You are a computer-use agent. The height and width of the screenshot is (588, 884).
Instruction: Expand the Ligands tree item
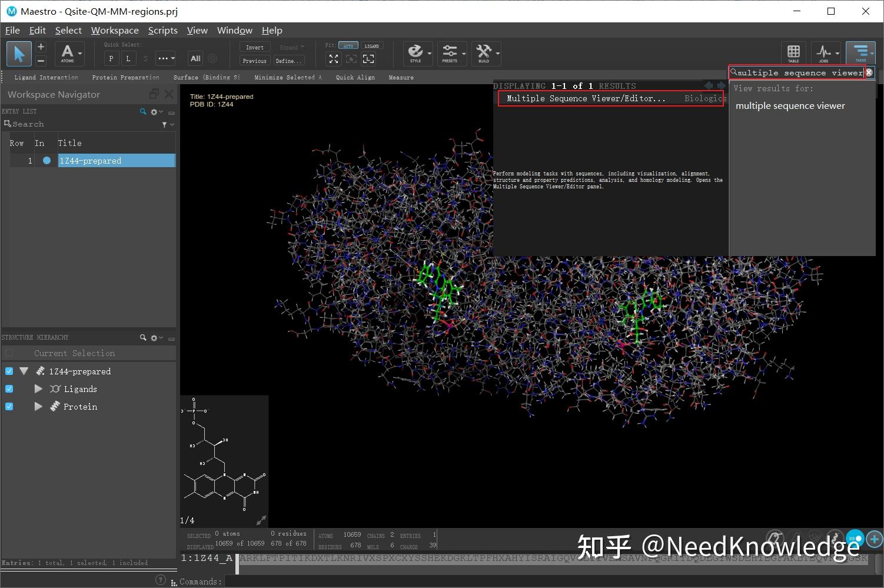(38, 388)
